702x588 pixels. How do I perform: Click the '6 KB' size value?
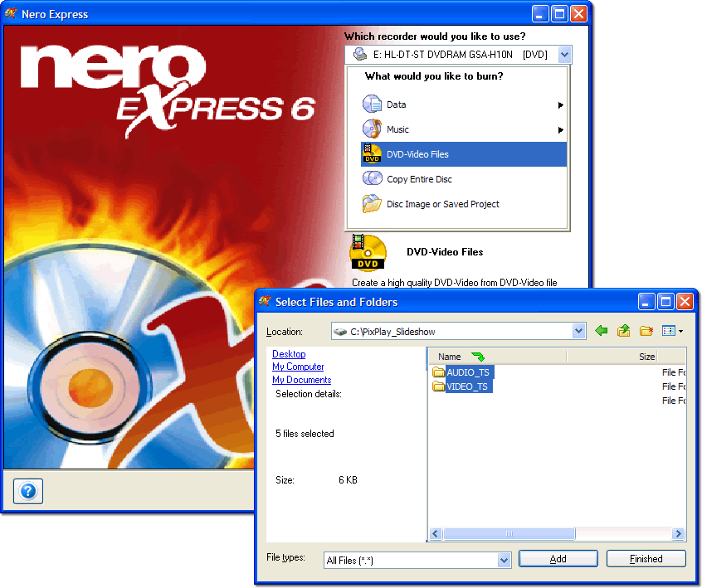348,480
